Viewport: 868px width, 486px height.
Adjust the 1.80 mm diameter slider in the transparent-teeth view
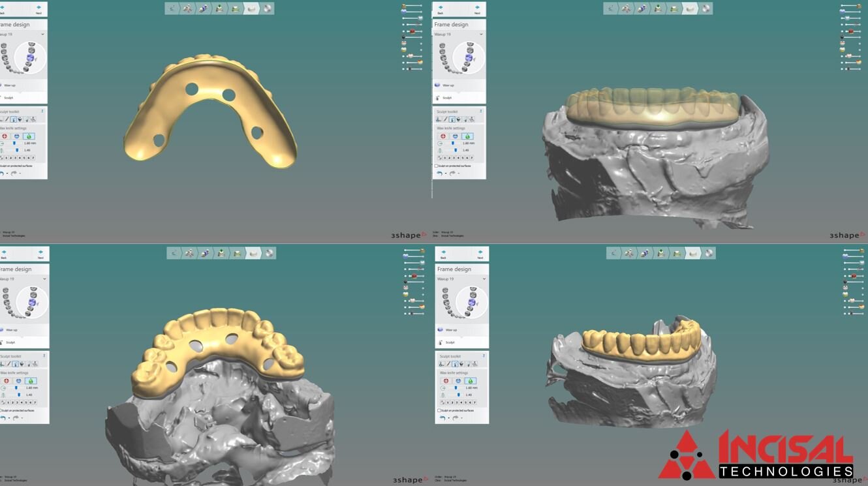453,144
